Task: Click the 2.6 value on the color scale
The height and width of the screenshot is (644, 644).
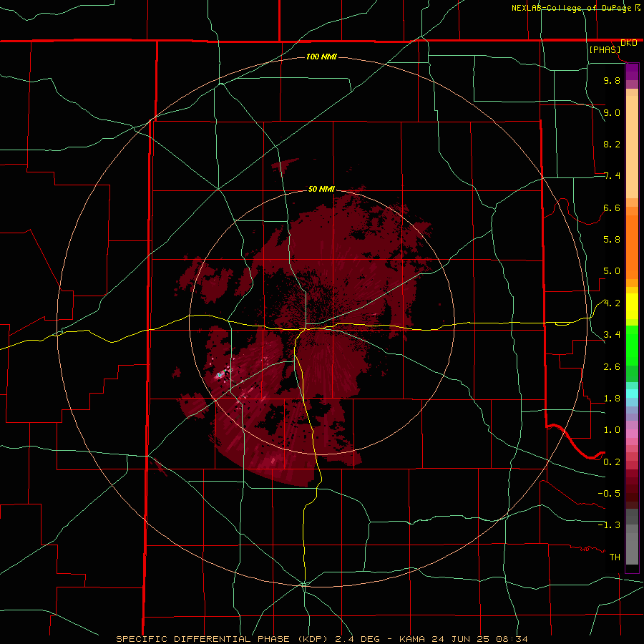Action: pos(612,367)
